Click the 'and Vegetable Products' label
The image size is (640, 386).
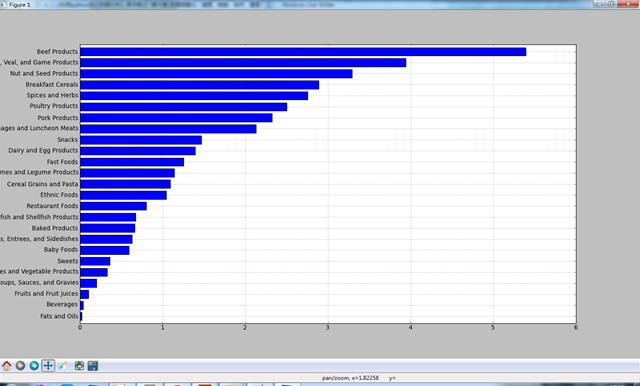[x=43, y=271]
